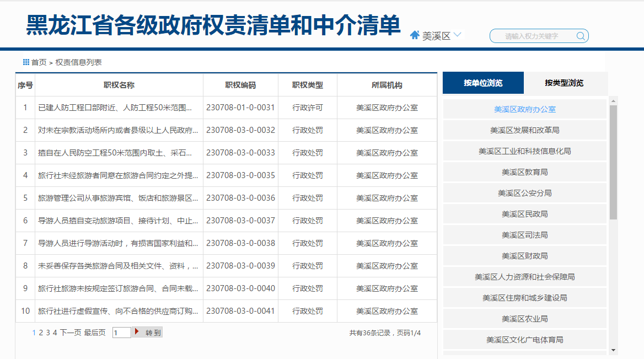Select 美溪区文化广电体育局

[x=524, y=340]
